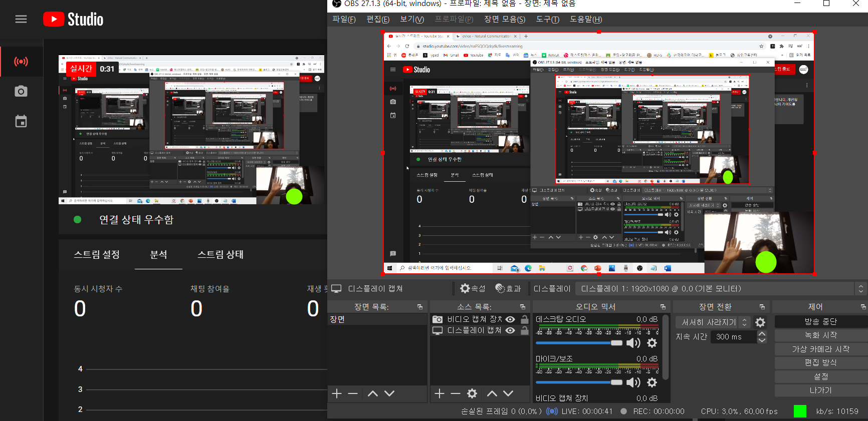The width and height of the screenshot is (868, 421).
Task: Pop out the 소스 목록 dock panel
Action: pos(523,307)
